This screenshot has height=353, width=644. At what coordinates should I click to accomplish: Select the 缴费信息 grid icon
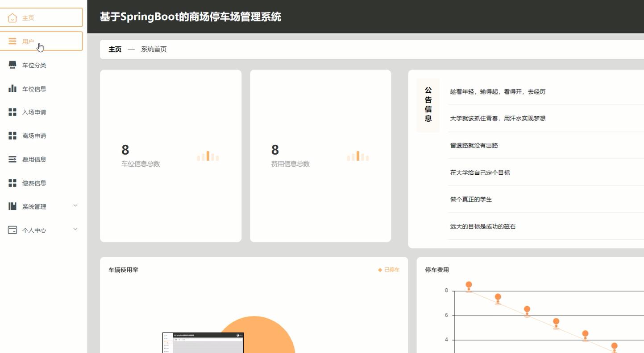(12, 182)
